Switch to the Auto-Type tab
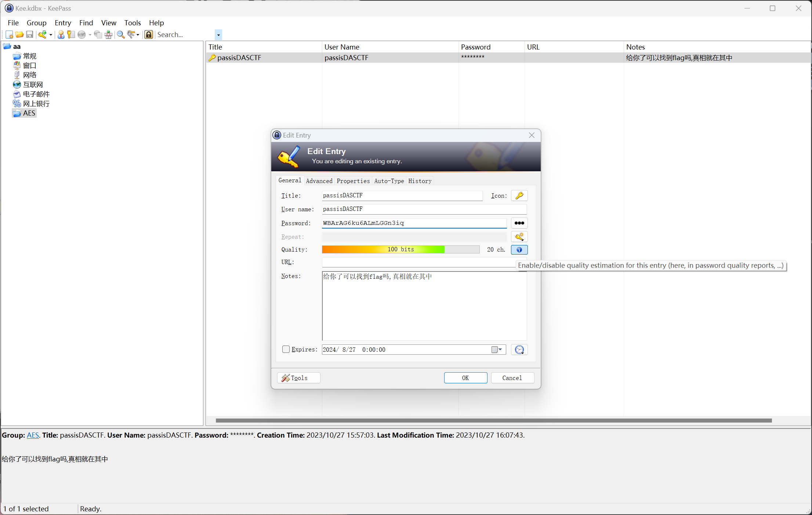812x515 pixels. pos(389,181)
